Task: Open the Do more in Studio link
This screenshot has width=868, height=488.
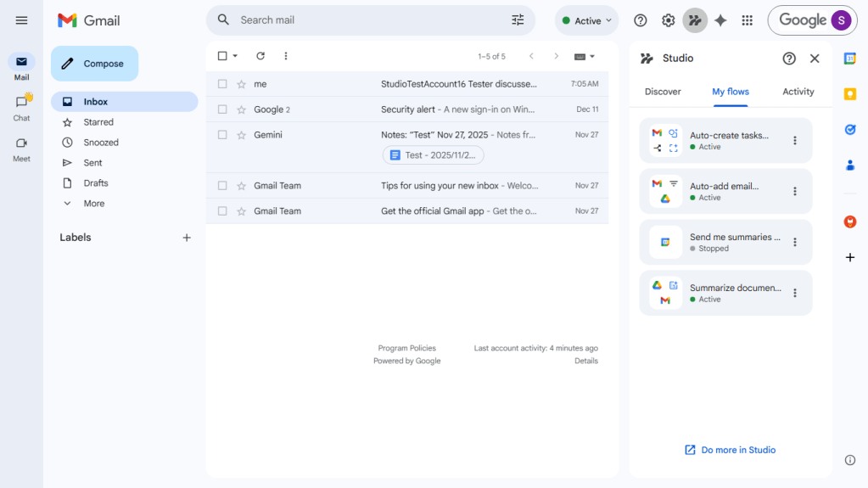Action: point(731,450)
